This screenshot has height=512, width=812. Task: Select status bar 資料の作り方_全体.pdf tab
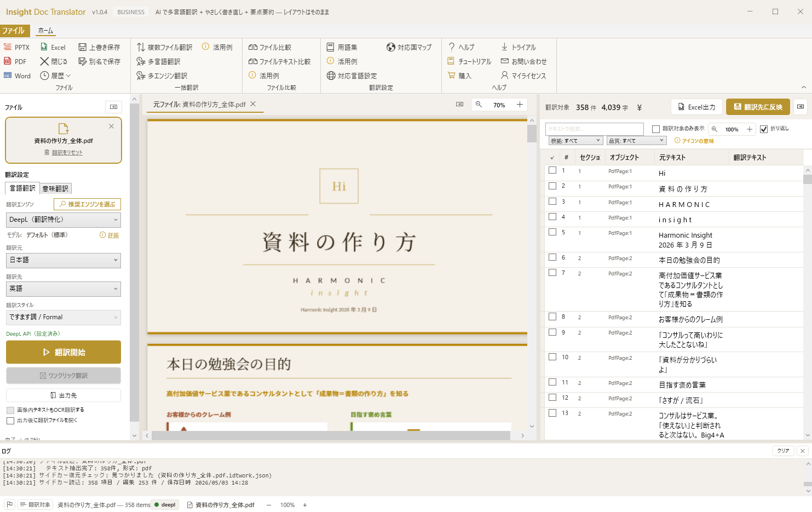pyautogui.click(x=221, y=505)
